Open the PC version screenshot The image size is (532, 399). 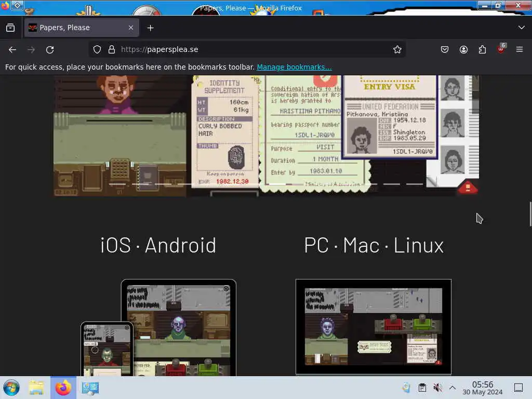point(373,326)
